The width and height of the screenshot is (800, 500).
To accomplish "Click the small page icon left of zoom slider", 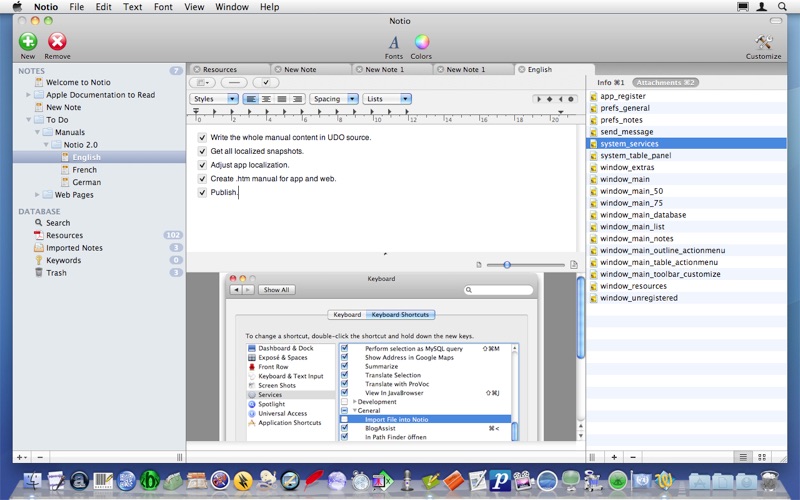I will 479,265.
